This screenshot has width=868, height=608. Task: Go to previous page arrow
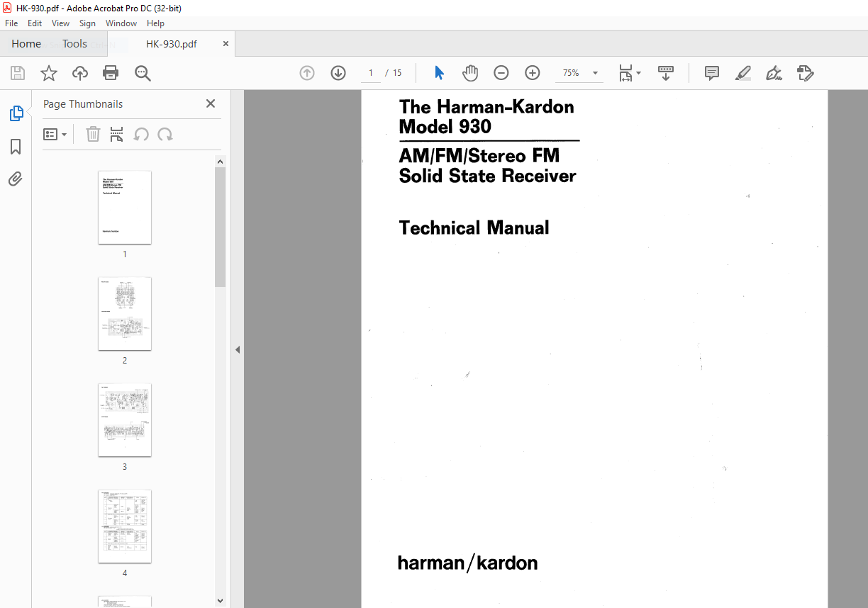pyautogui.click(x=307, y=73)
